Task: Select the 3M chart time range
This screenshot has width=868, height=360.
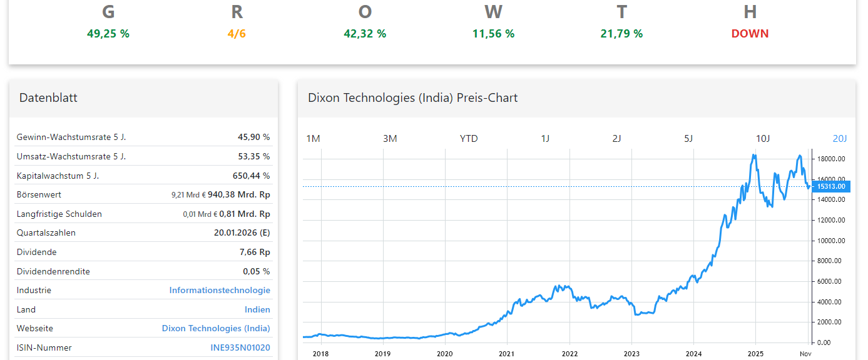Action: [390, 139]
